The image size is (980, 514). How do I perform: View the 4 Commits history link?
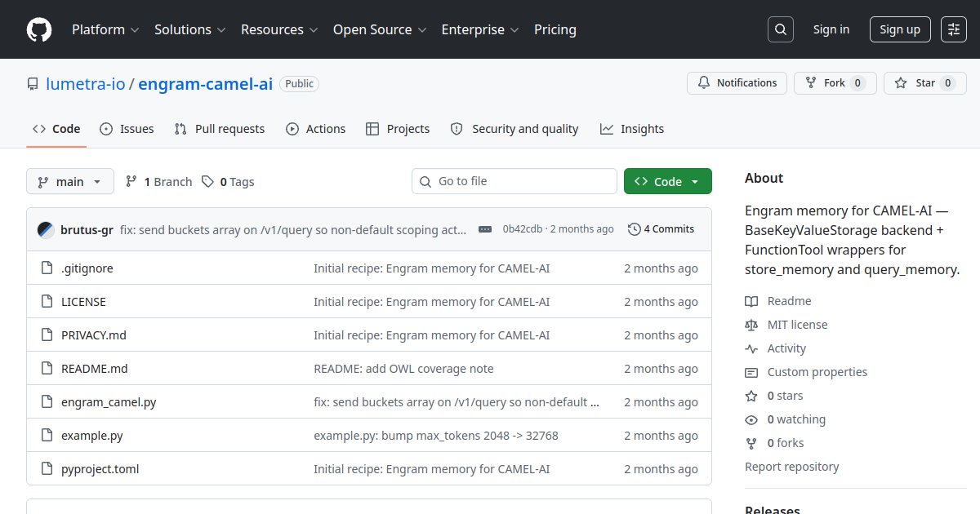pyautogui.click(x=661, y=229)
